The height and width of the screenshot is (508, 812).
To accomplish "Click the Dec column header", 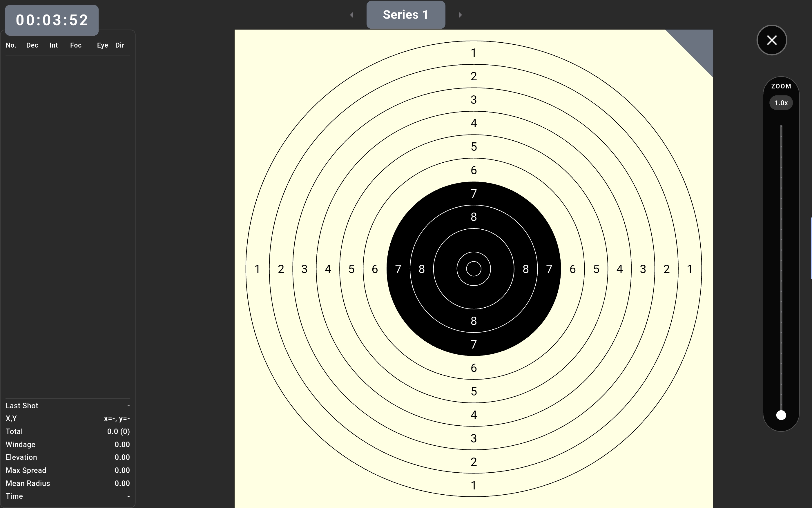I will point(32,45).
